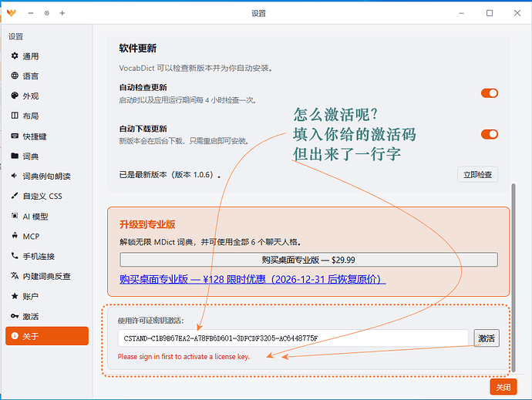Open 自定义 CSS settings
The width and height of the screenshot is (532, 400).
pos(47,196)
